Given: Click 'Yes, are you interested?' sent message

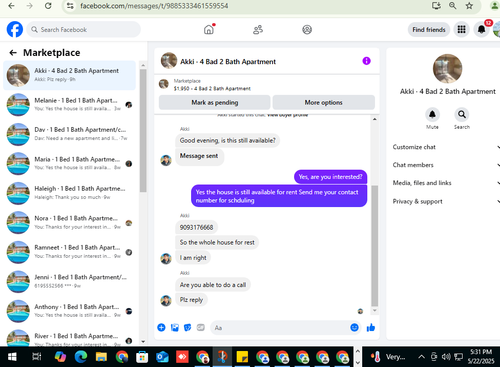Looking at the screenshot, I should [330, 177].
